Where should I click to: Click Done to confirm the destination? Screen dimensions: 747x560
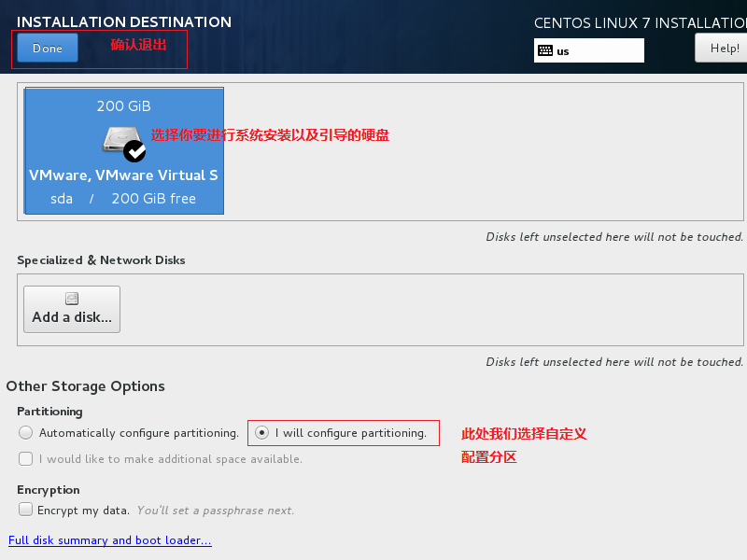[x=47, y=47]
